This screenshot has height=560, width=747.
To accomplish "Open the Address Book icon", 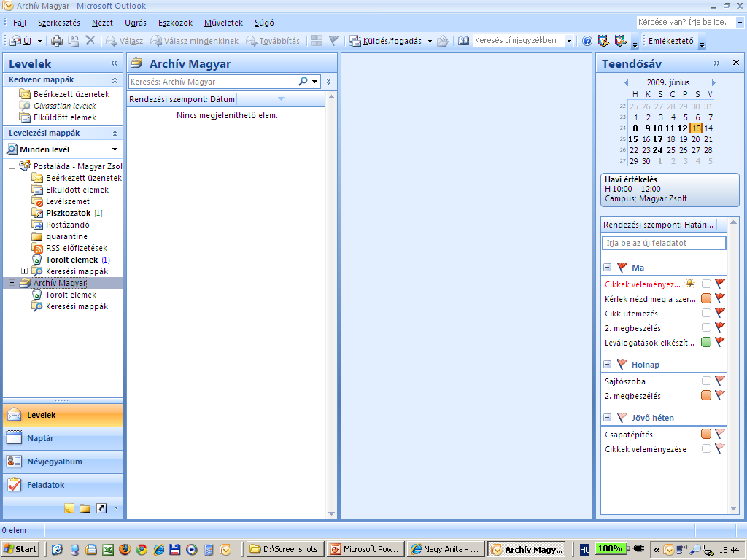I will 463,41.
